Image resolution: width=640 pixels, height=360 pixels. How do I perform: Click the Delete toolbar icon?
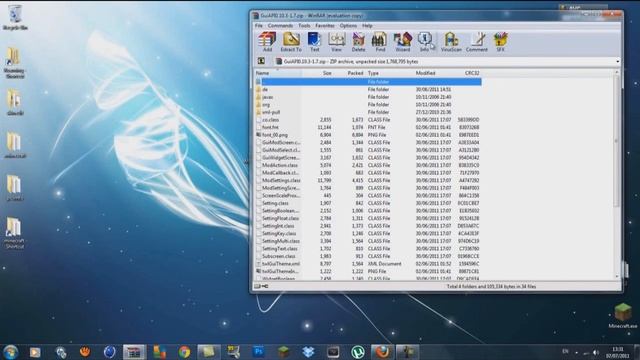pos(358,42)
